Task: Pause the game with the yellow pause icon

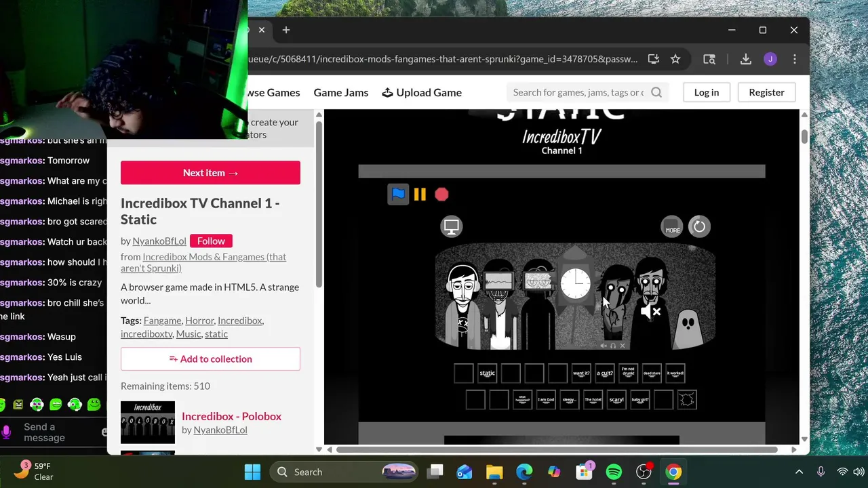Action: 420,195
